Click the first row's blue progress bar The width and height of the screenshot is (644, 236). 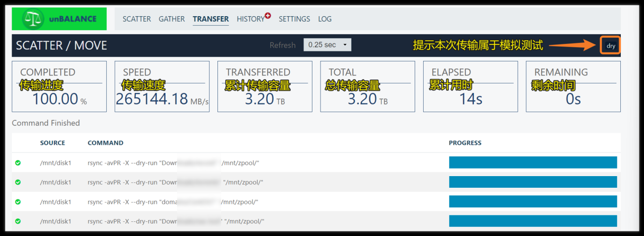[532, 163]
